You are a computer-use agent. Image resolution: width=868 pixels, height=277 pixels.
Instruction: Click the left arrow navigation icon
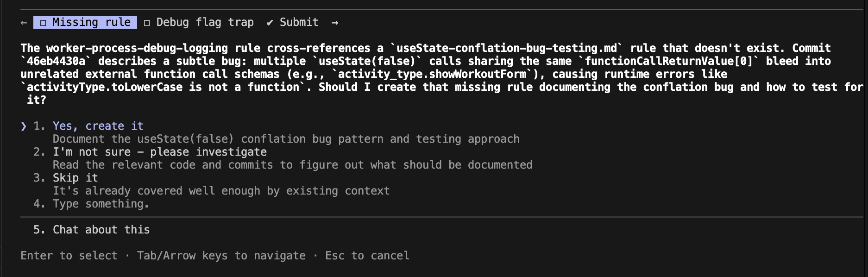pos(23,22)
